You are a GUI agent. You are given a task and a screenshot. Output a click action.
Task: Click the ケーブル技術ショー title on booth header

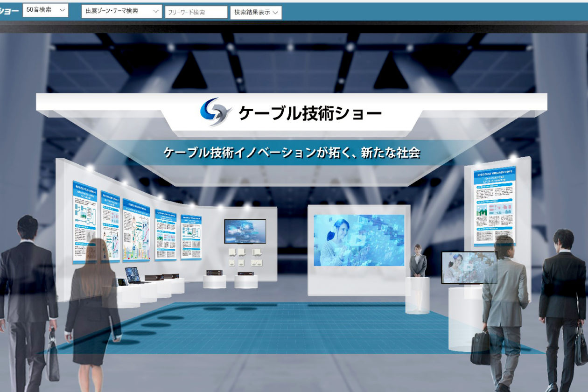pos(310,113)
